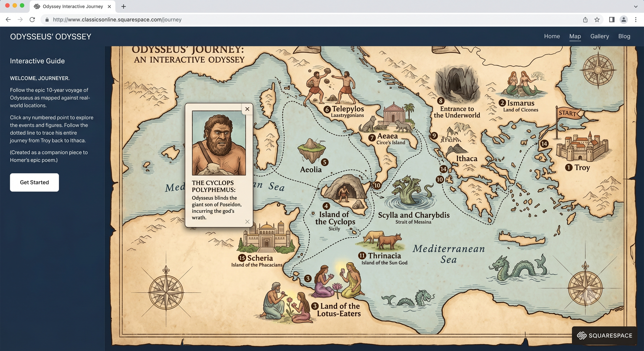
Task: Select the Odyssey Interactive Journey tab
Action: tap(73, 6)
